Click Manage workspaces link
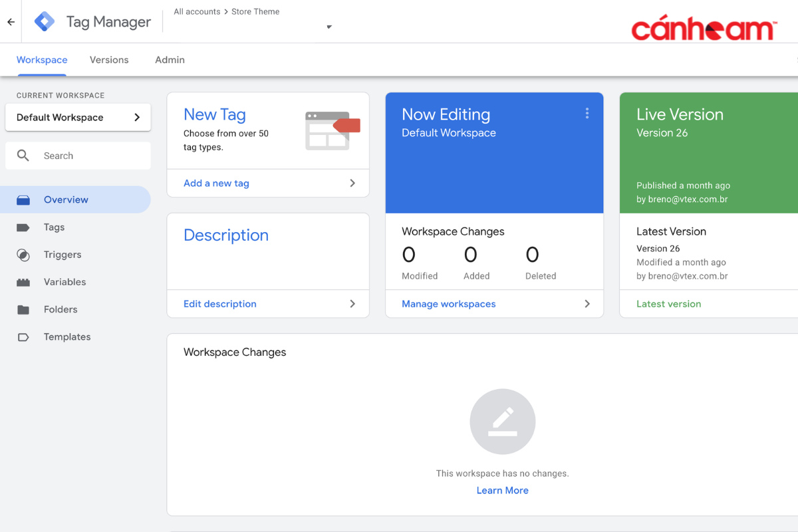The height and width of the screenshot is (532, 798). [449, 304]
